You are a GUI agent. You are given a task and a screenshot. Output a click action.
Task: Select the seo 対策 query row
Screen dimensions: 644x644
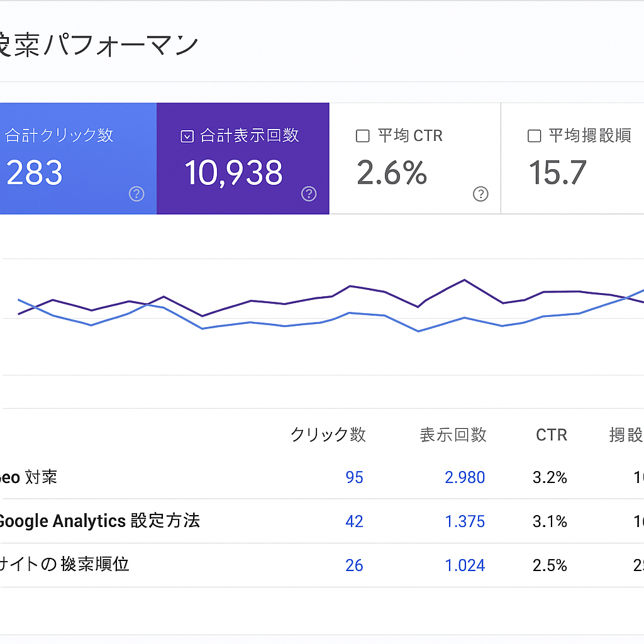pos(25,477)
